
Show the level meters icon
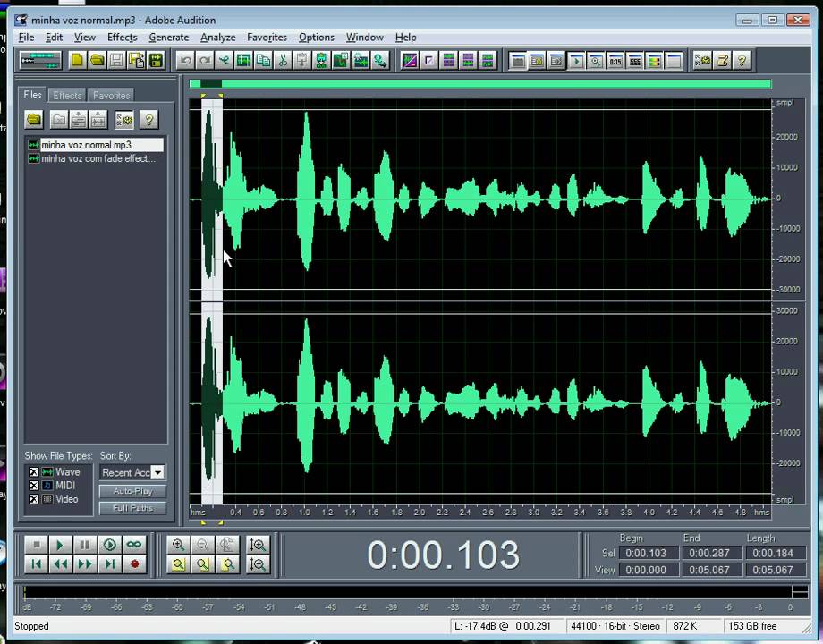(x=654, y=61)
